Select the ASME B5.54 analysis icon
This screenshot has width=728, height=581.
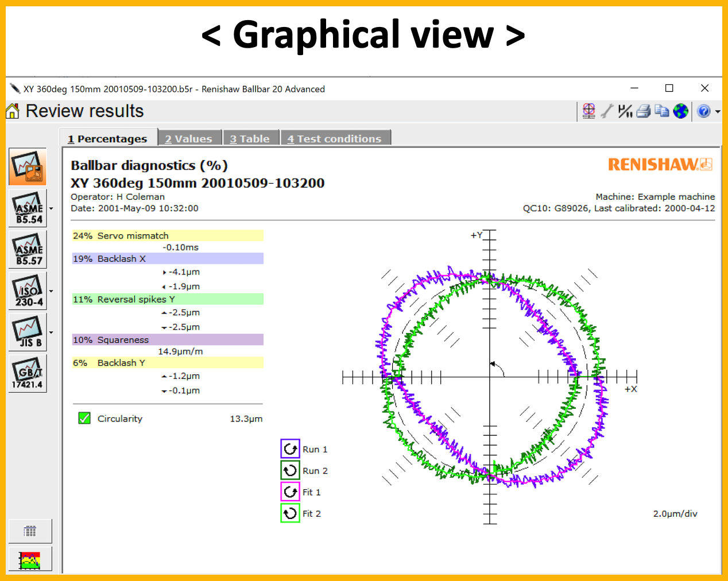pos(28,208)
